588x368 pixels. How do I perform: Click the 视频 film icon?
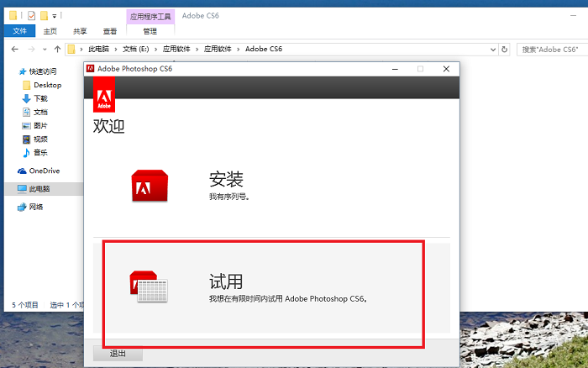pyautogui.click(x=26, y=139)
